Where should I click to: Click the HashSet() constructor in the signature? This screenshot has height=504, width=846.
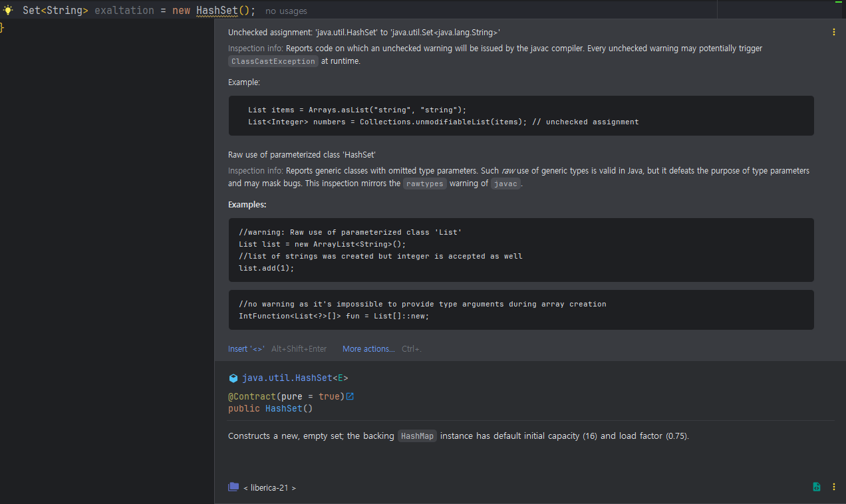284,408
